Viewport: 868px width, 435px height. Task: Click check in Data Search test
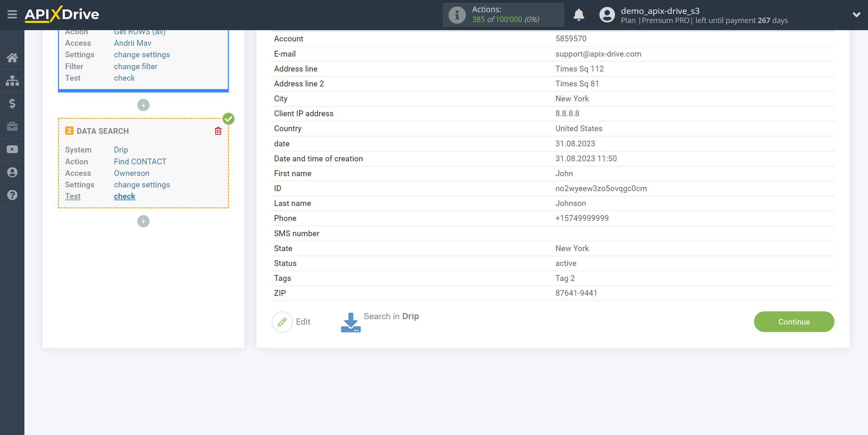[x=124, y=196]
